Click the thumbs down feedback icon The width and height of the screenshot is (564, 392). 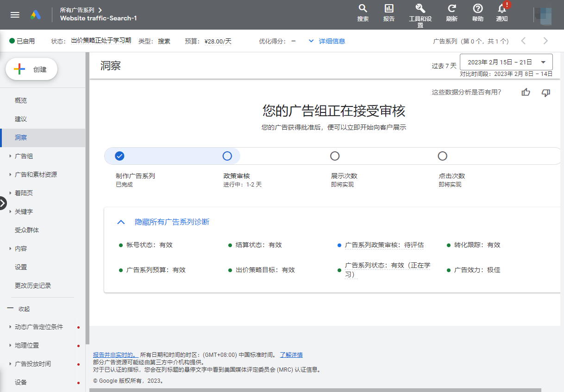(x=546, y=93)
